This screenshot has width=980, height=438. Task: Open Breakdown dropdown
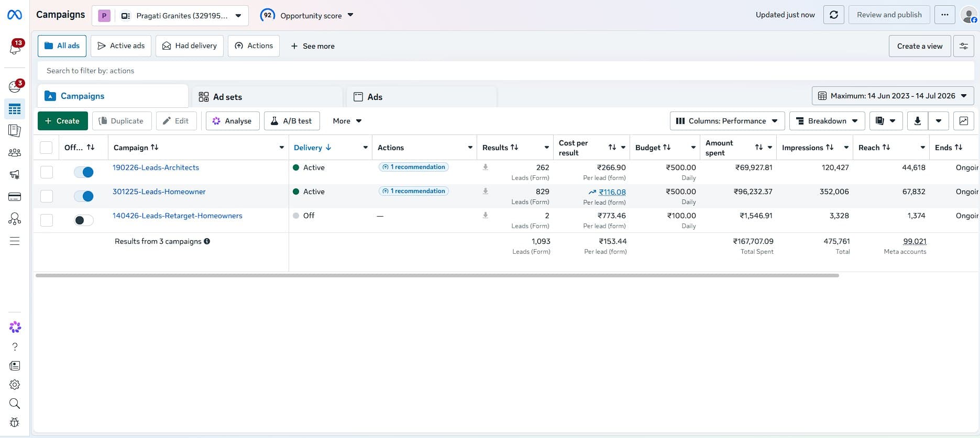point(827,121)
